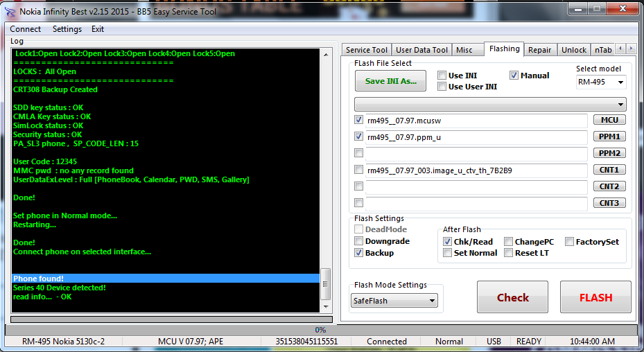Click the 'User Code : 12345' log line
This screenshot has height=352, width=644.
click(45, 161)
